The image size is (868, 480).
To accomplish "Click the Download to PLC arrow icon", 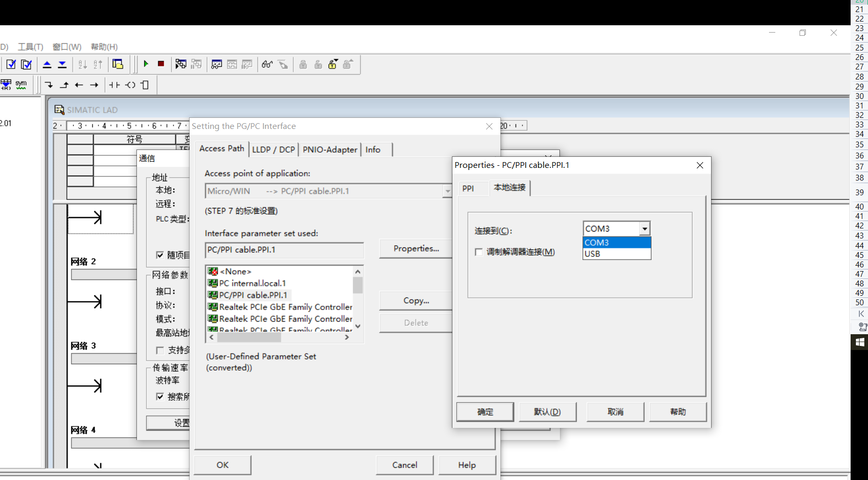I will pyautogui.click(x=62, y=64).
